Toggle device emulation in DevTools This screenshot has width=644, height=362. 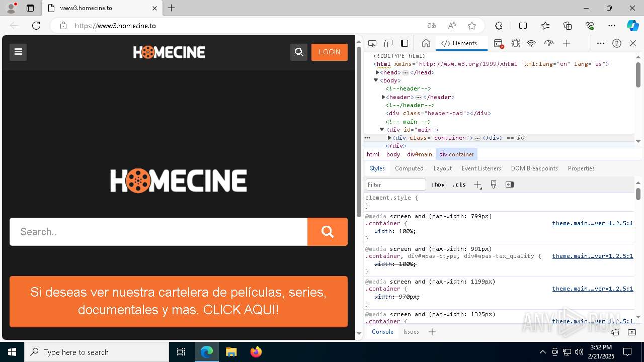point(388,43)
